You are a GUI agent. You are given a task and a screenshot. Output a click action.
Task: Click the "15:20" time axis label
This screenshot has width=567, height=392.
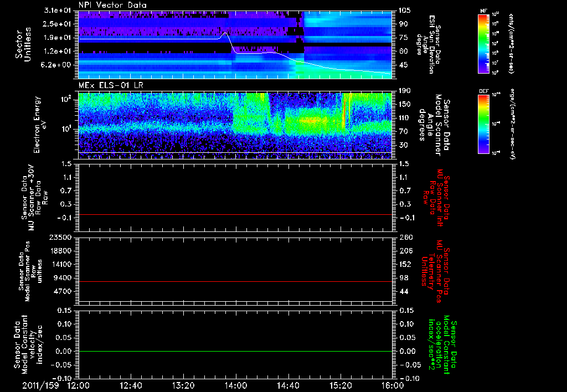tap(341, 385)
